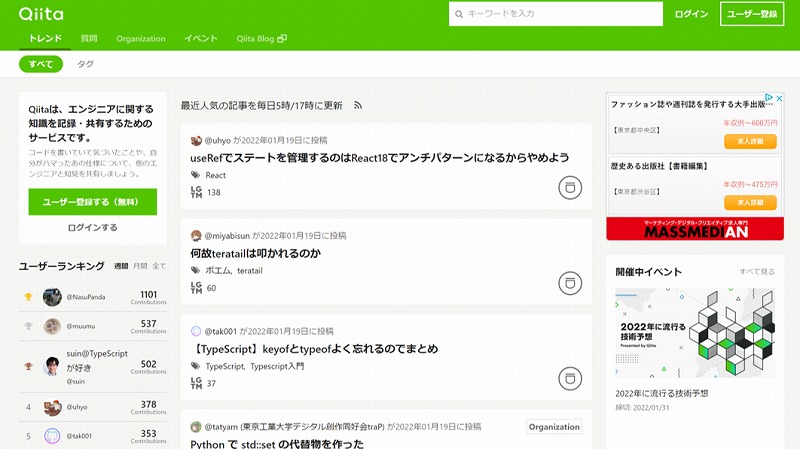Stock the keyofとtypeof article

570,379
